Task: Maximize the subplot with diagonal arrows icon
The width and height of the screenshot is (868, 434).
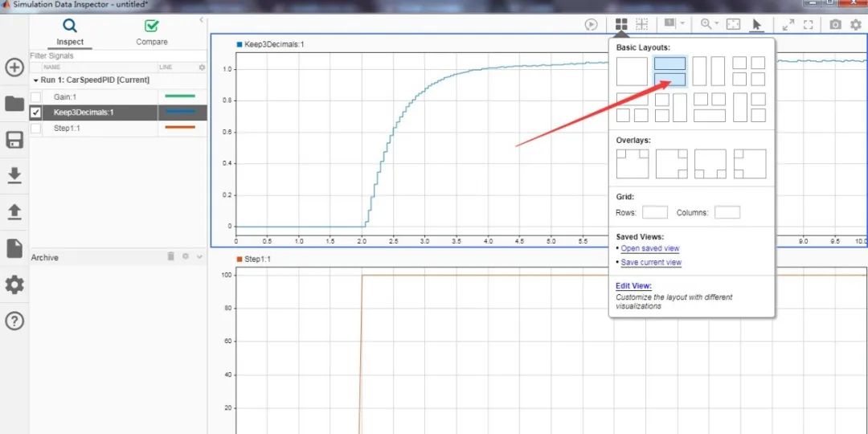Action: click(x=788, y=24)
